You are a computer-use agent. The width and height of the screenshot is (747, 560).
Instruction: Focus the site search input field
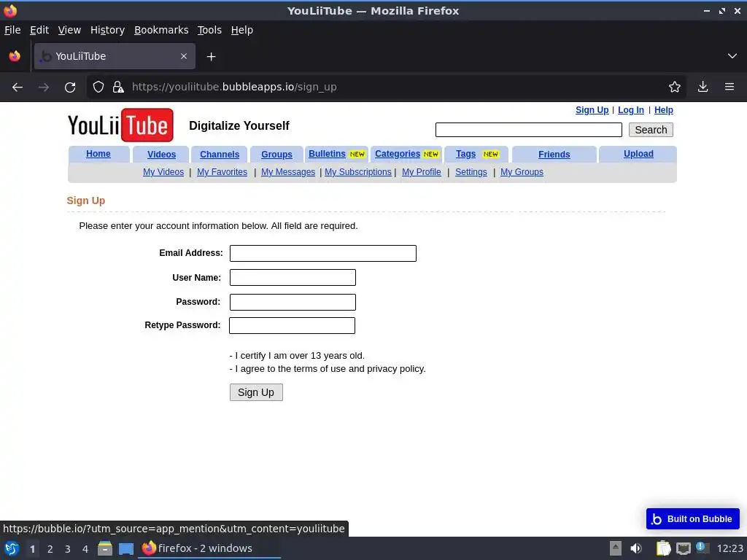[x=528, y=130]
